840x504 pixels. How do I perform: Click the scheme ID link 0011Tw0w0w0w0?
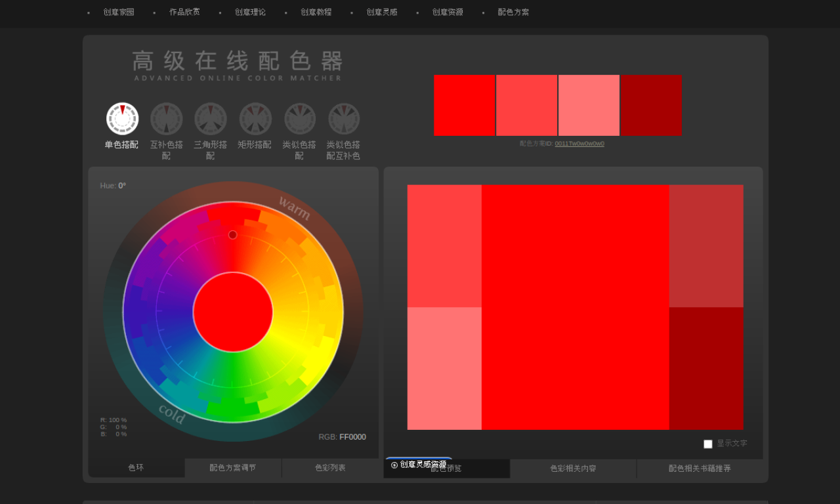(x=579, y=144)
